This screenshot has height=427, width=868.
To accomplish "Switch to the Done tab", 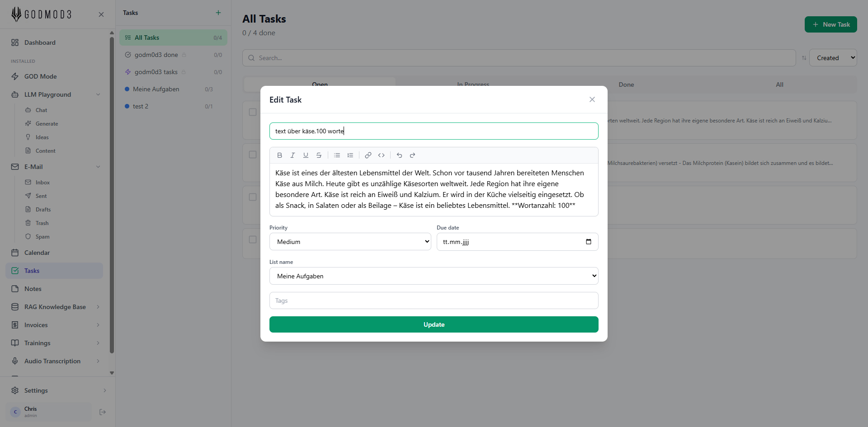I will 626,84.
